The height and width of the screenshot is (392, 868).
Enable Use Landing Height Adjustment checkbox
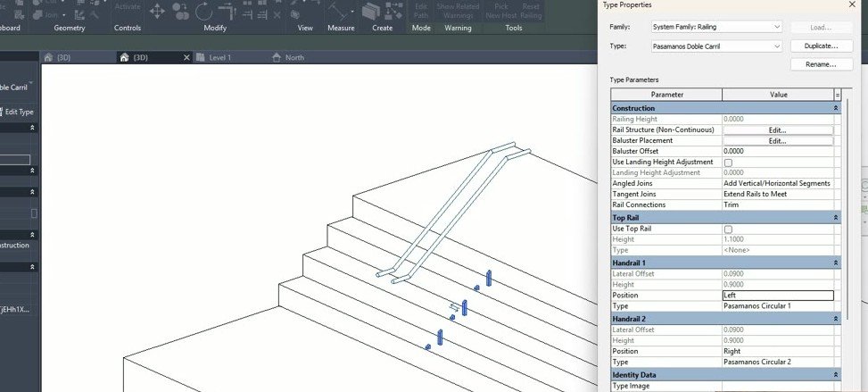(x=729, y=163)
